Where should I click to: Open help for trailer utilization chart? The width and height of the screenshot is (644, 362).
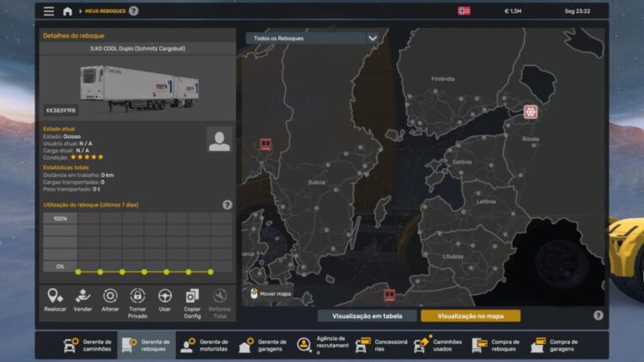(228, 205)
